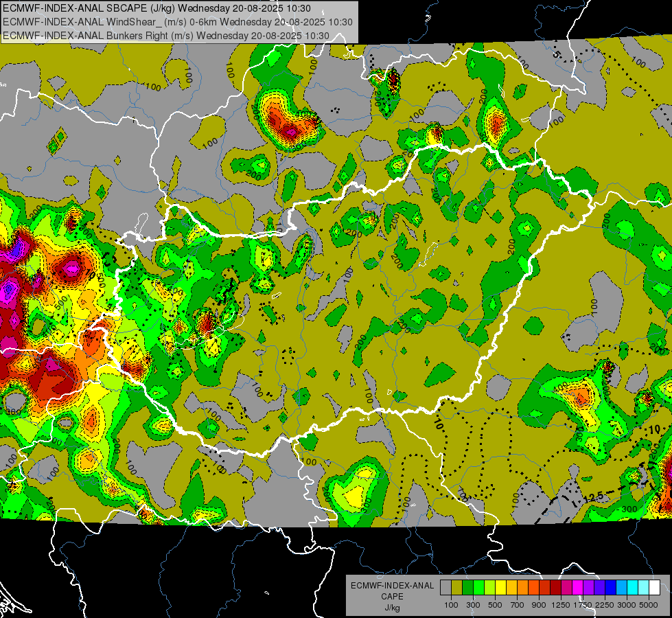
Task: Click the legend scale value 300
Action: 473,605
